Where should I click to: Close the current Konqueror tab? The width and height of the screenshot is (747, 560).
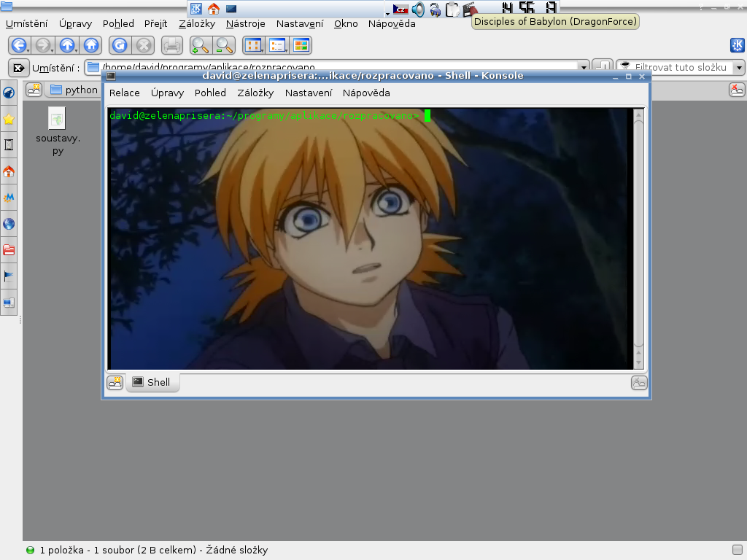click(x=737, y=90)
